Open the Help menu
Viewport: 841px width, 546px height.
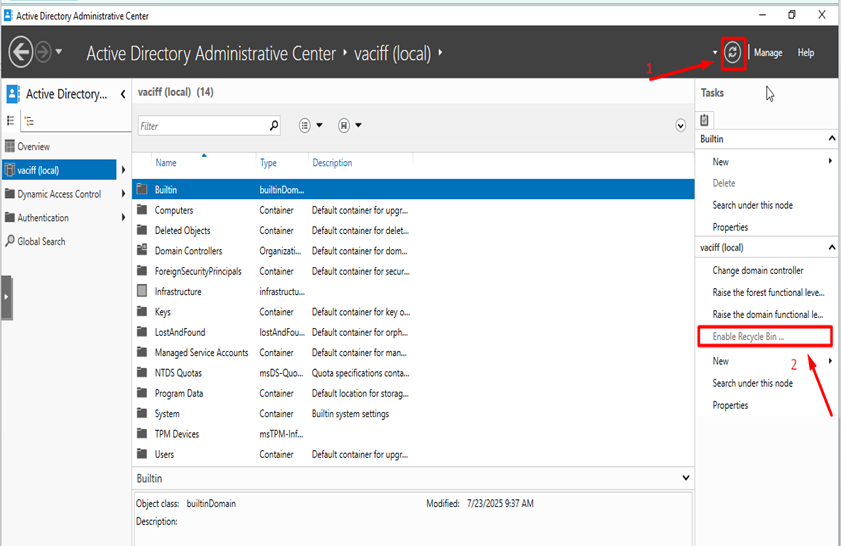tap(805, 53)
